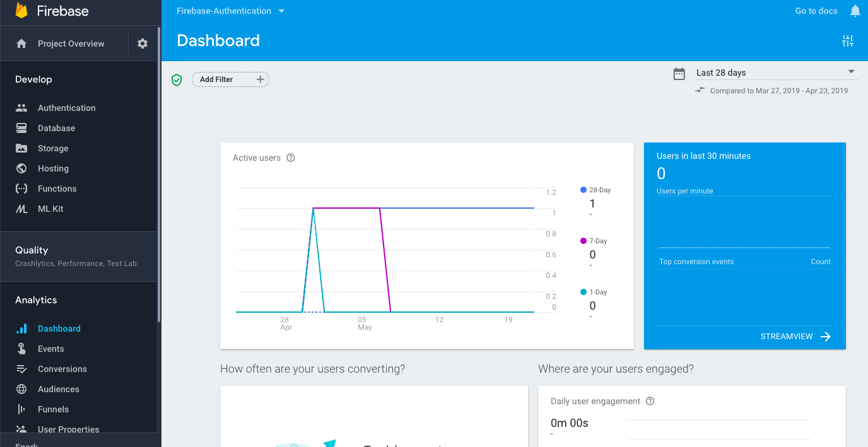868x447 pixels.
Task: Toggle the 7-Day series in legend
Action: [x=594, y=241]
